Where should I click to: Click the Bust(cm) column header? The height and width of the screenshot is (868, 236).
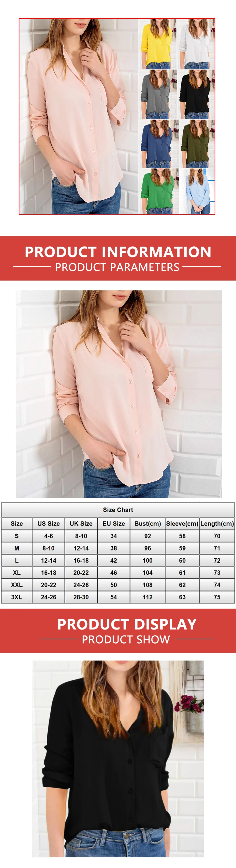click(147, 523)
